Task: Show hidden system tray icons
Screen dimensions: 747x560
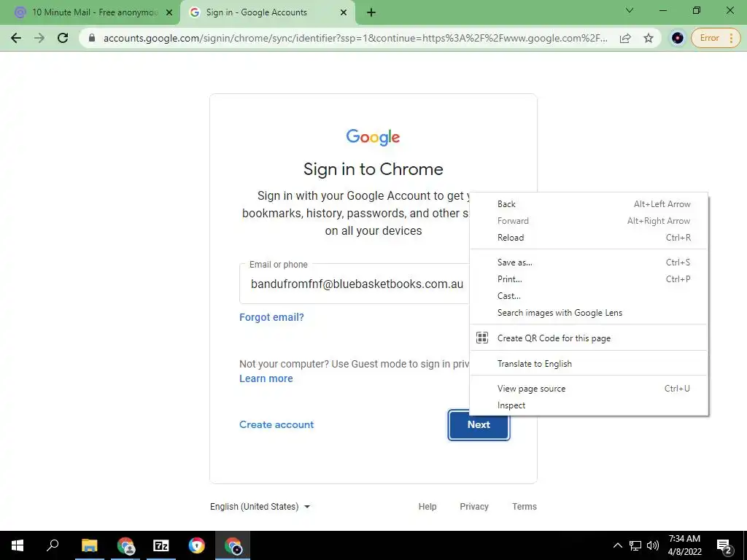Action: (617, 545)
